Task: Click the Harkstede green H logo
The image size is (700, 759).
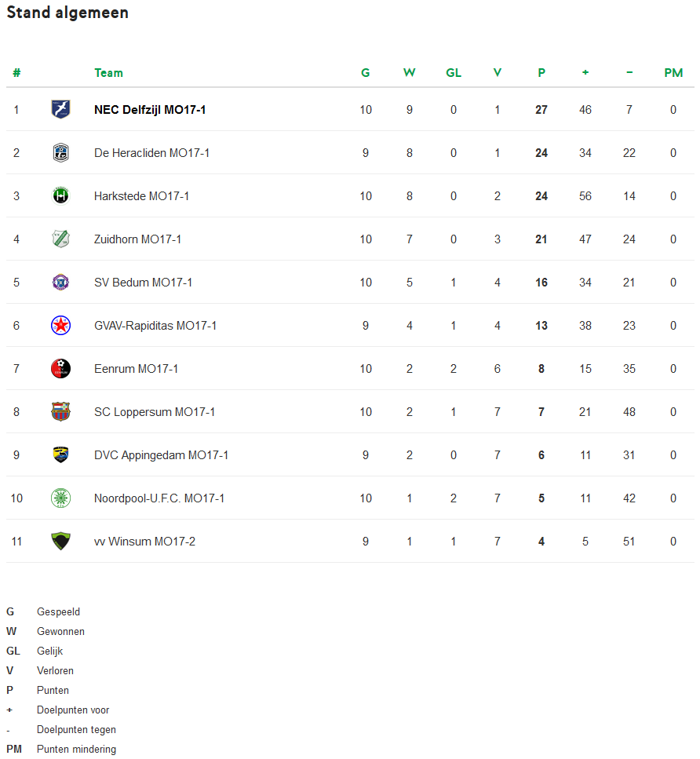Action: click(x=60, y=195)
